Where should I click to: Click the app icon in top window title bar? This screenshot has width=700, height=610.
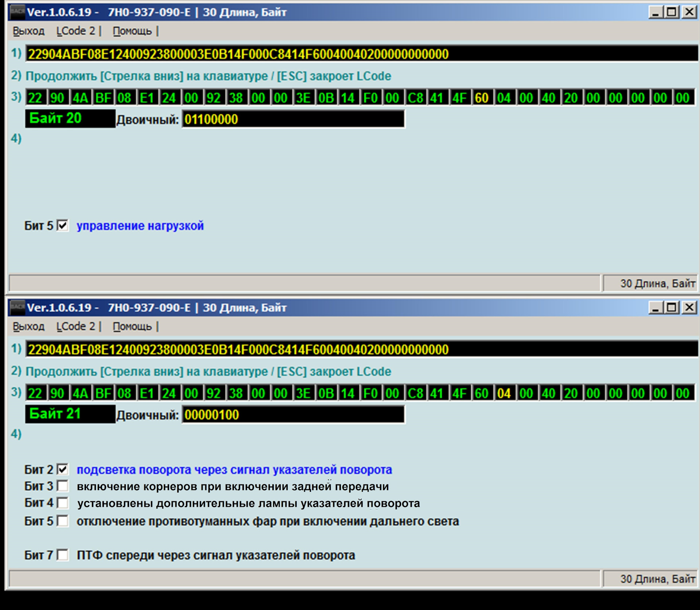click(x=17, y=12)
